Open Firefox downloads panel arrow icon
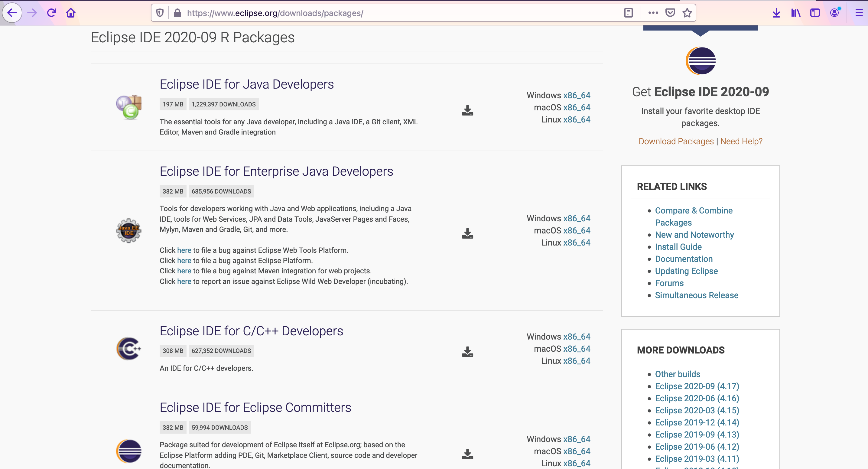This screenshot has height=469, width=868. [x=776, y=13]
